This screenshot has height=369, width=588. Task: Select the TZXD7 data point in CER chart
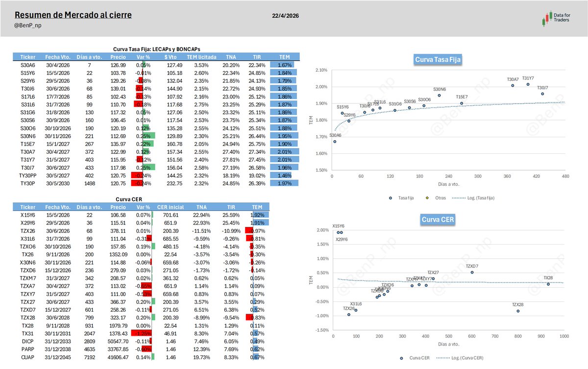[x=472, y=272]
